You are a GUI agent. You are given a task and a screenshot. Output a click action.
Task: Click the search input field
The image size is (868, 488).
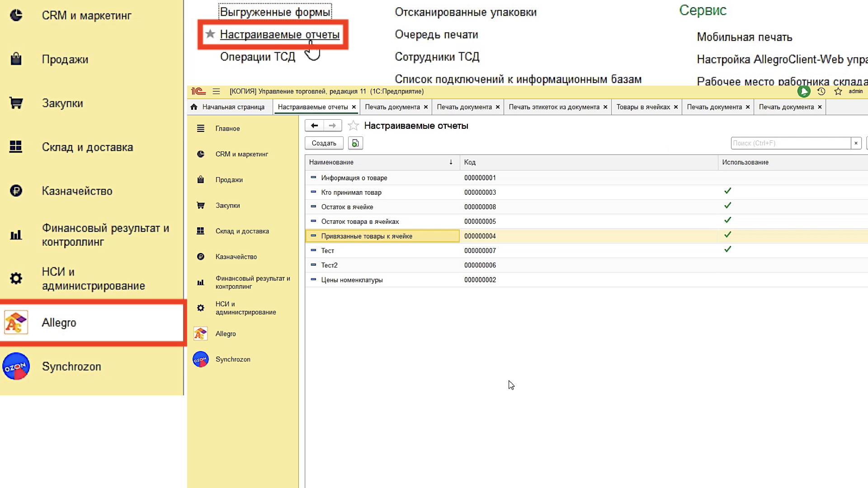point(791,143)
